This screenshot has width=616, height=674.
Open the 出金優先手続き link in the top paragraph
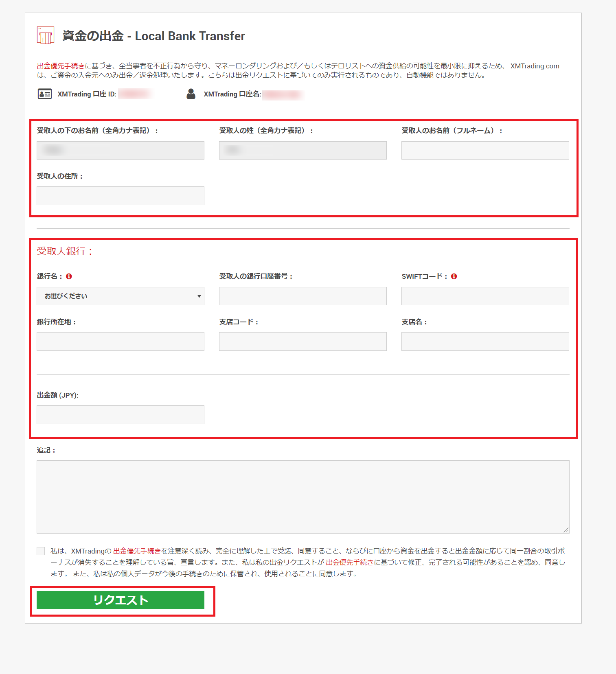pos(61,66)
